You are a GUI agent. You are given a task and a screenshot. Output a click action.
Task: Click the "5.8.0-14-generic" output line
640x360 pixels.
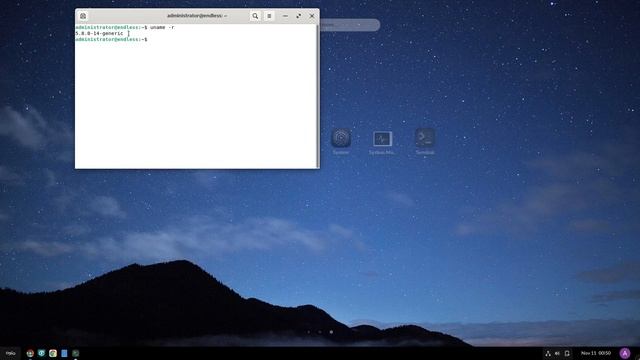(100, 33)
